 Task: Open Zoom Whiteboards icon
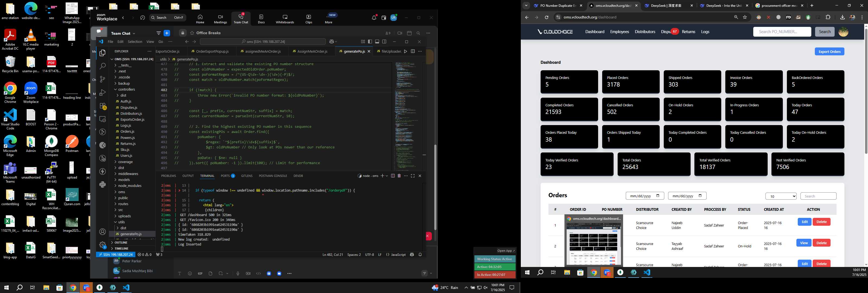coord(285,19)
